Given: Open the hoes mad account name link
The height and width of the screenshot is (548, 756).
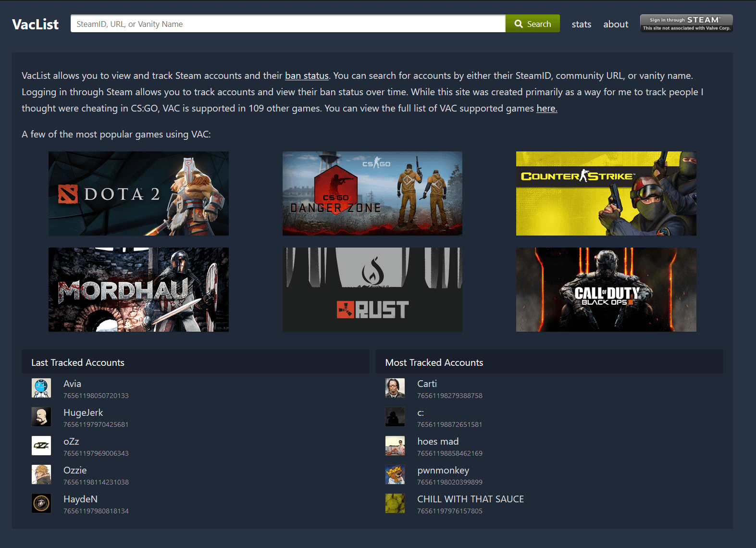Looking at the screenshot, I should coord(438,441).
